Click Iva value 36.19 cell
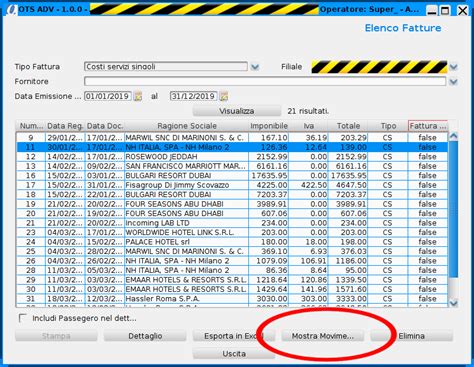The height and width of the screenshot is (367, 474). [x=308, y=138]
